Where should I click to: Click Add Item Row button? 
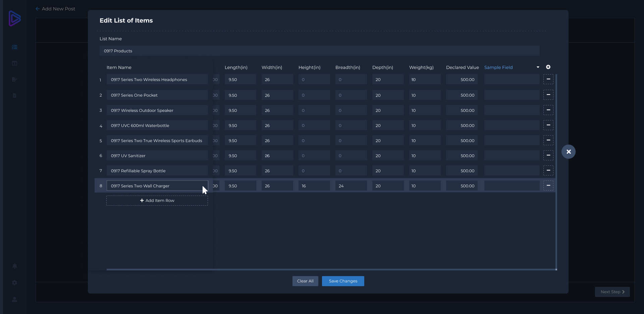157,201
